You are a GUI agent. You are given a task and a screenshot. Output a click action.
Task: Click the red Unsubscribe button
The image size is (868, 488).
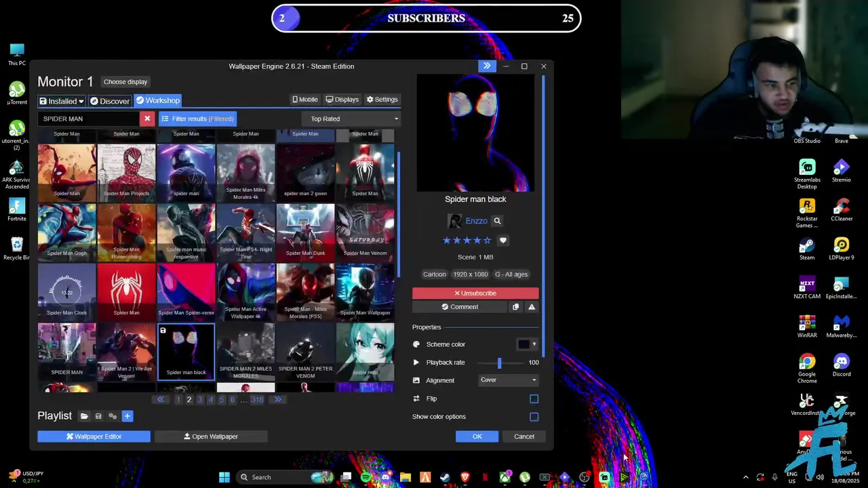pyautogui.click(x=475, y=293)
